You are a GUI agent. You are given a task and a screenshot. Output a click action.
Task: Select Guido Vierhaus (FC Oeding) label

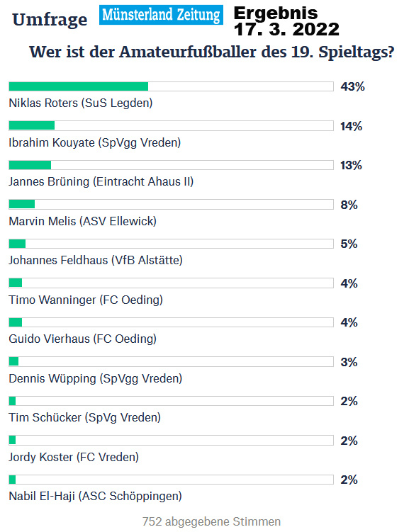click(82, 339)
